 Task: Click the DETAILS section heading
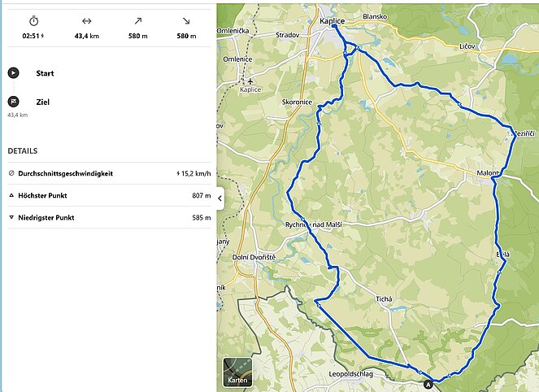click(23, 151)
